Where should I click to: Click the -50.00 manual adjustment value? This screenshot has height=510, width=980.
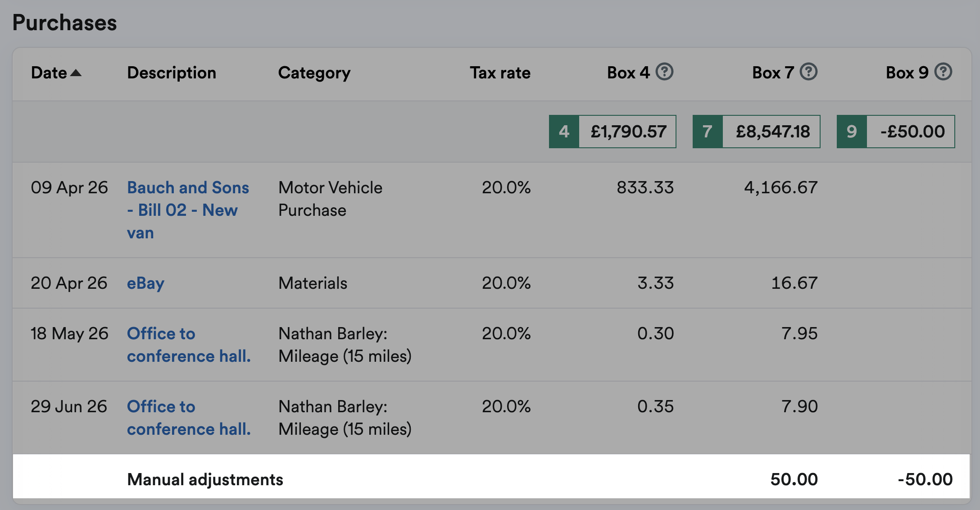[x=925, y=479]
